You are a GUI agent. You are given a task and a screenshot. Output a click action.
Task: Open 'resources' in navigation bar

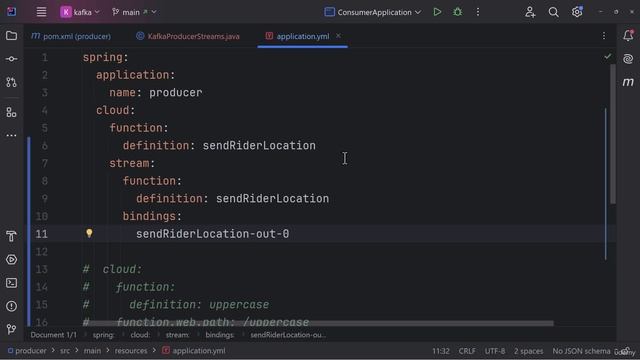tap(131, 351)
